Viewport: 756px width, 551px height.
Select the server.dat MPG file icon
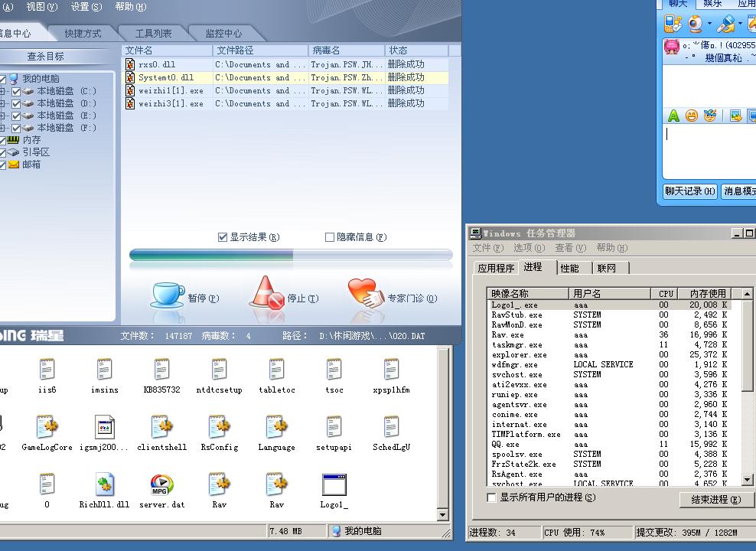coord(161,484)
